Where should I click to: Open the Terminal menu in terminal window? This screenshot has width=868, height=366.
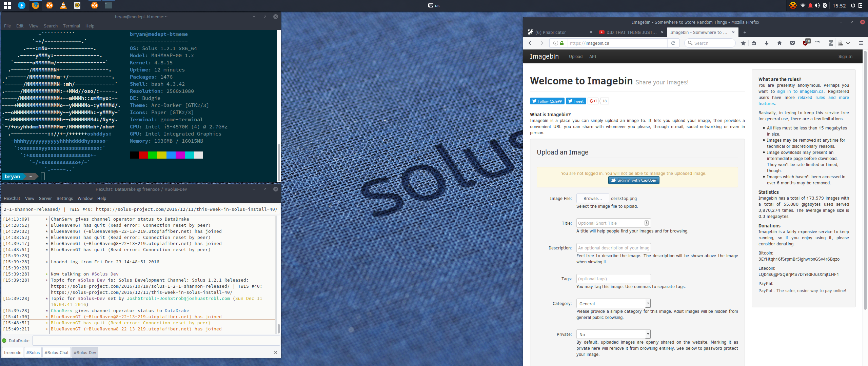pyautogui.click(x=72, y=26)
